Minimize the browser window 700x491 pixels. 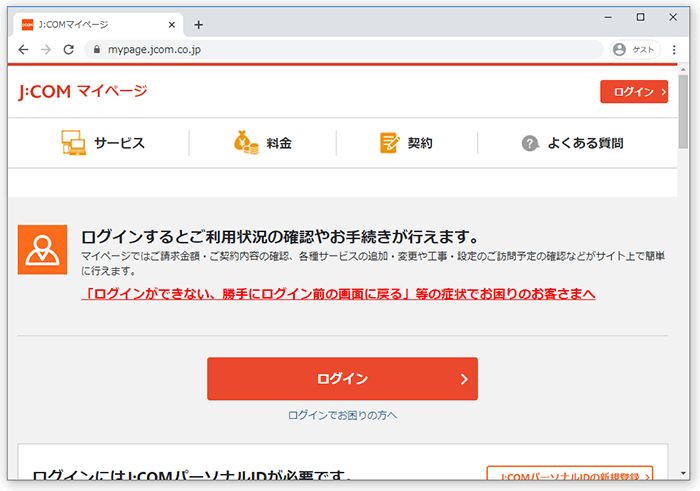608,17
